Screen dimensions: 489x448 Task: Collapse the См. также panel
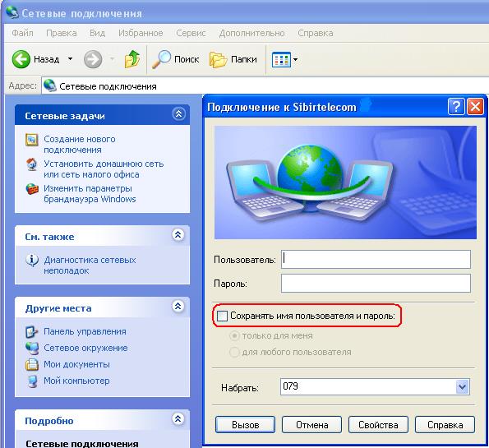[178, 234]
